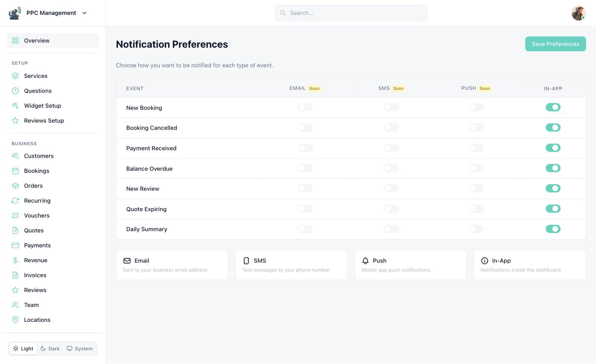Click the Recurring refresh arrows icon

tap(15, 201)
